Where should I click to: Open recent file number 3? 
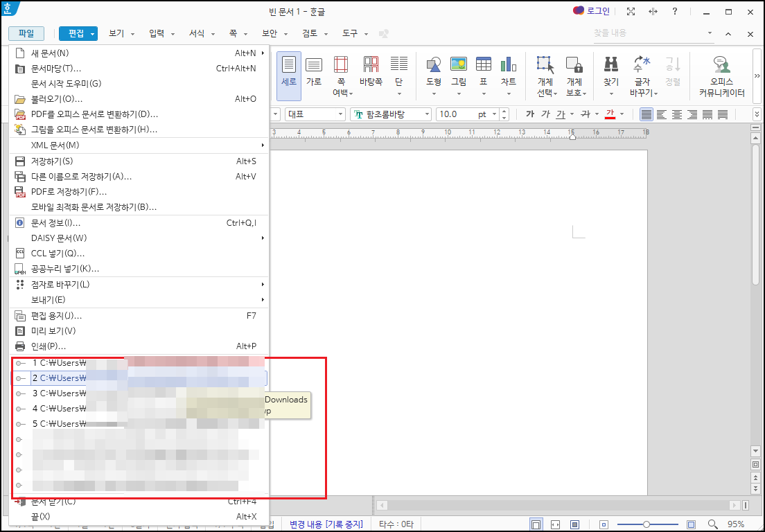(x=139, y=393)
